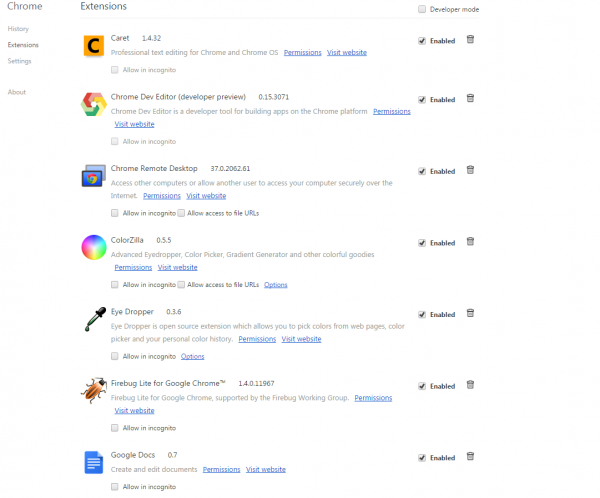Uncheck Enabled for Firebug Lite
Image resolution: width=600 pixels, height=498 pixels.
click(422, 386)
